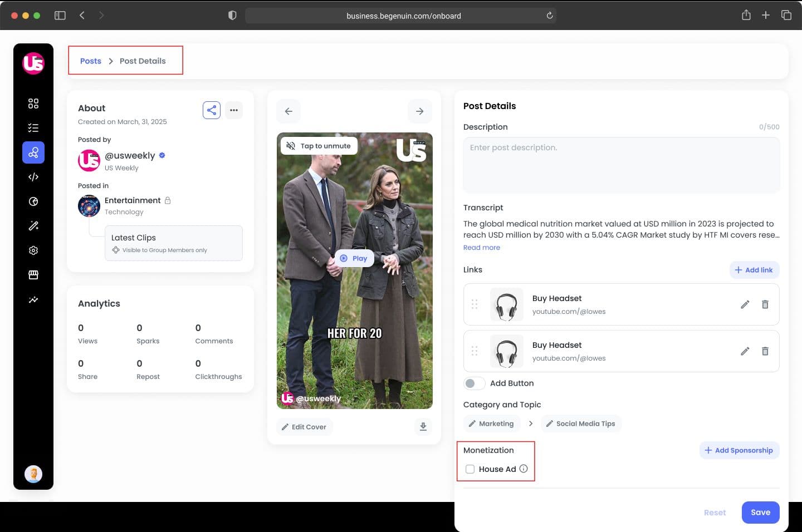Click the privacy shield icon in toolbar
The image size is (802, 532).
(232, 16)
